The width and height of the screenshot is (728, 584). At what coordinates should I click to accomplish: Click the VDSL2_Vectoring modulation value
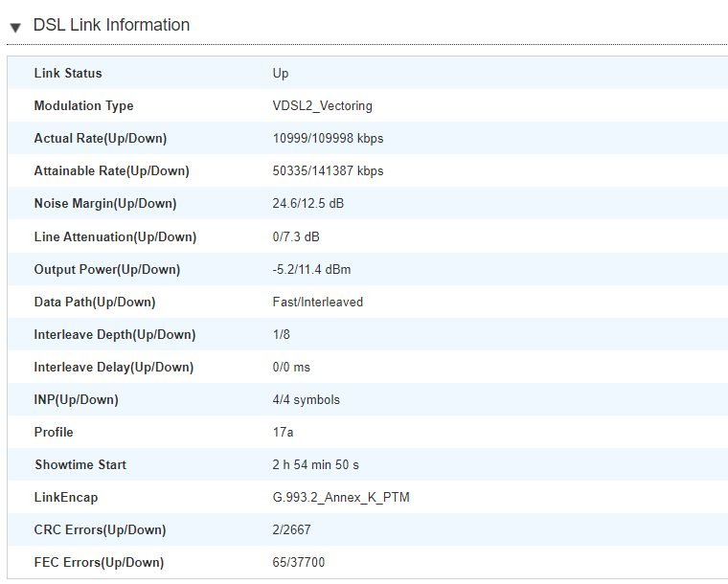coord(322,106)
